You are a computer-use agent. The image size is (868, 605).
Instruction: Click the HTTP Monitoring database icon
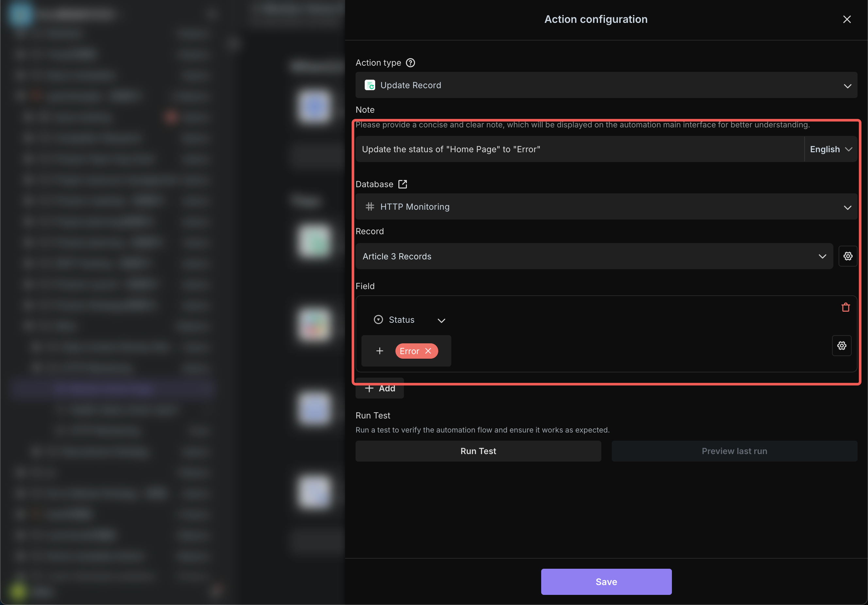pyautogui.click(x=370, y=207)
